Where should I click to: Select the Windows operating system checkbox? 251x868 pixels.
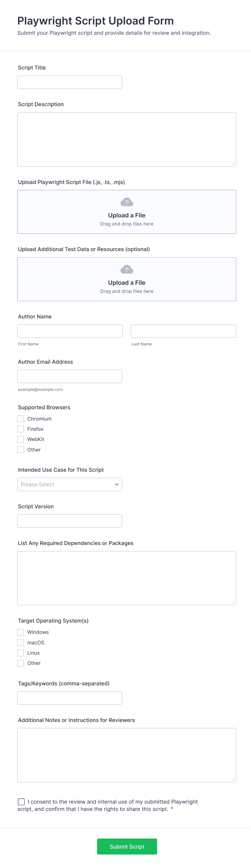click(21, 633)
